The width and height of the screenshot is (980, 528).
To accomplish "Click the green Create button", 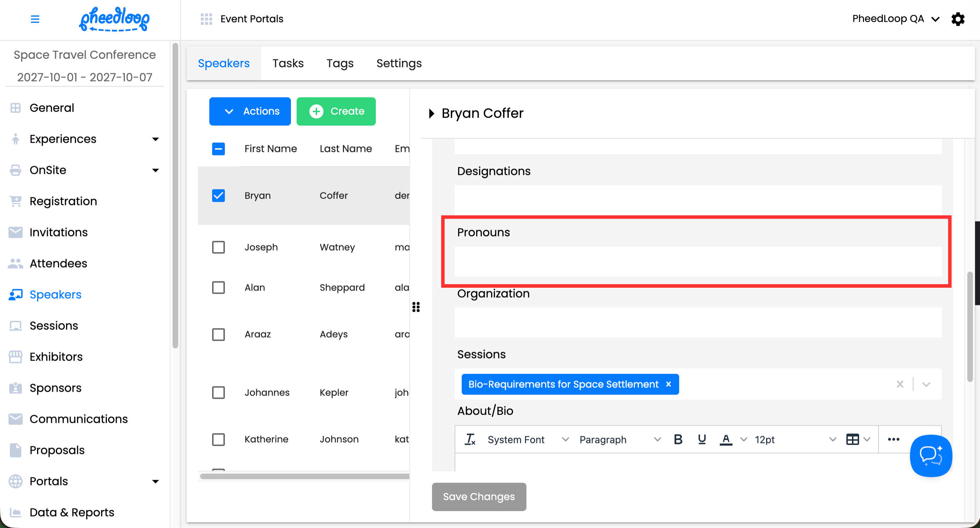I will (x=336, y=111).
